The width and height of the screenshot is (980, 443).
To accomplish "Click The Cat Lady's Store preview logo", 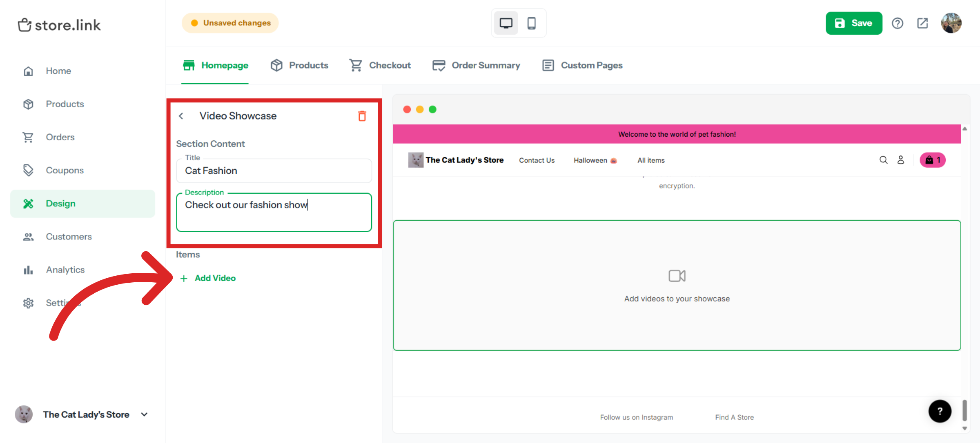I will tap(456, 160).
